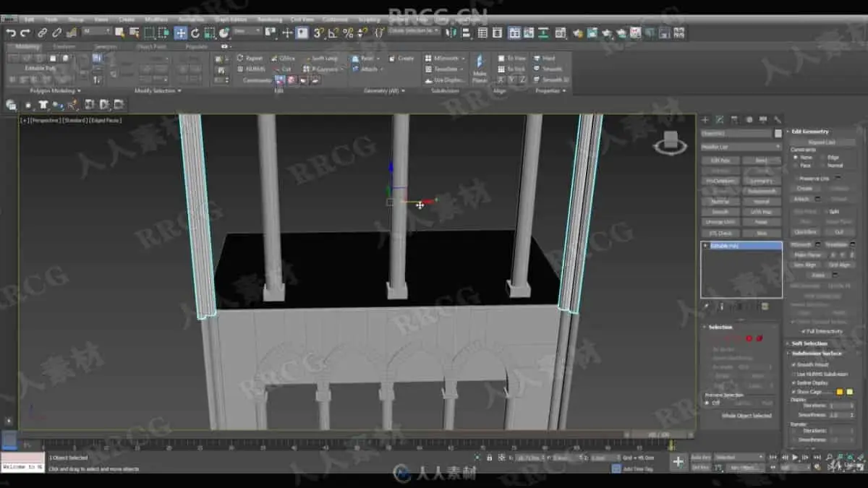This screenshot has width=868, height=488.
Task: Collapse the Subdivision Surface rollout
Action: [816, 354]
